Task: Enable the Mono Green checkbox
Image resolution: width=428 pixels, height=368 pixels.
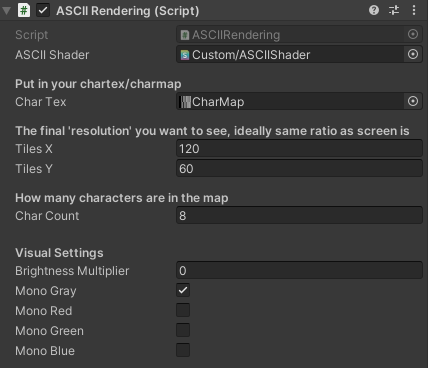Action: click(183, 330)
